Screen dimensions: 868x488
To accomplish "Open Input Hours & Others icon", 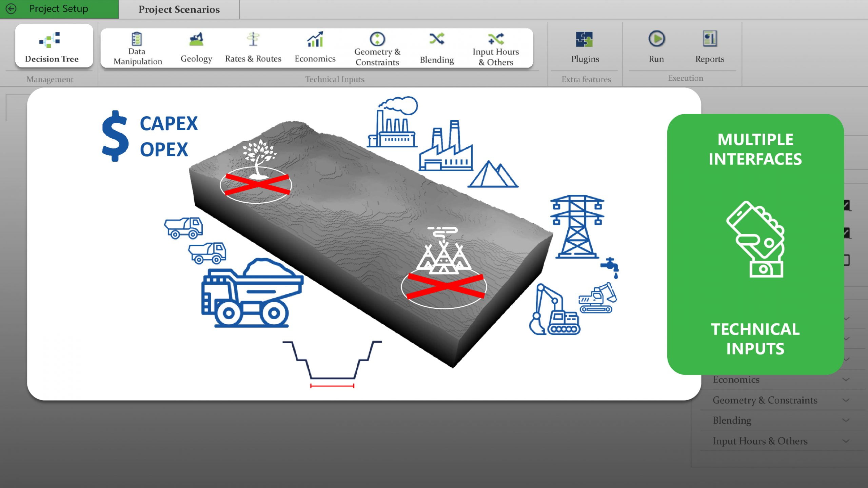I will coord(496,39).
